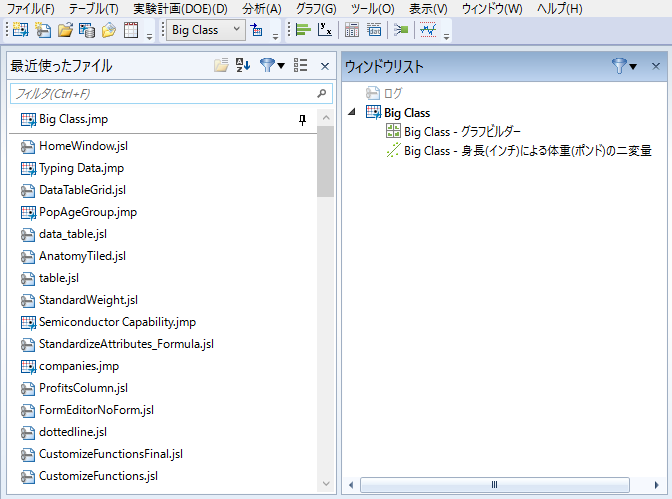
Task: Open the Big Class data table dropdown
Action: [x=206, y=30]
